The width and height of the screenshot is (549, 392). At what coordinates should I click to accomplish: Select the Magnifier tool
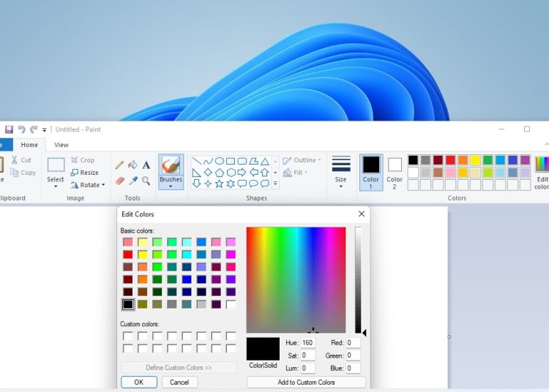(x=146, y=181)
